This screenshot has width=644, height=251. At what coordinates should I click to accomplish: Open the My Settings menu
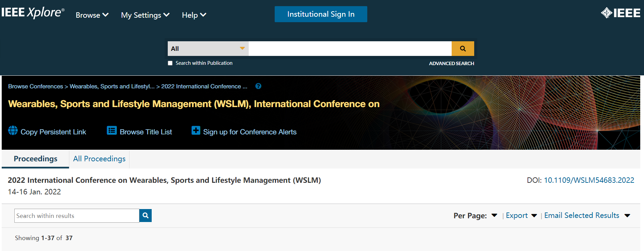click(145, 15)
